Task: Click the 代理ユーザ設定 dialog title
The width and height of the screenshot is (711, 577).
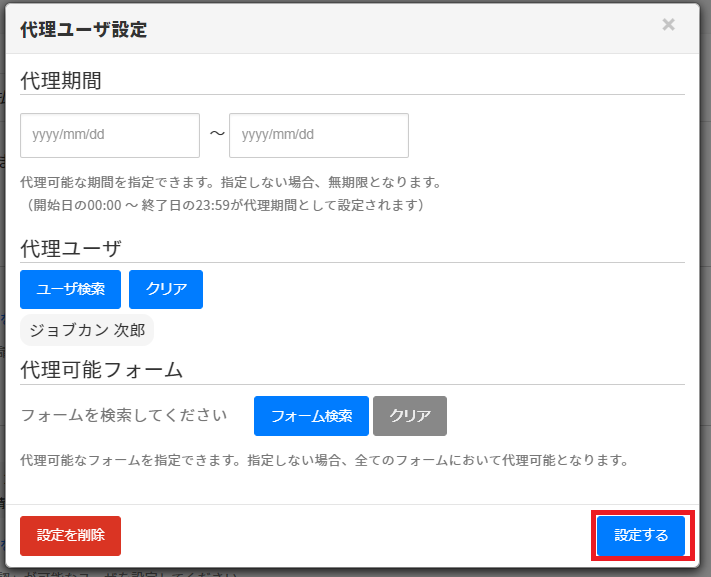Action: pos(84,29)
